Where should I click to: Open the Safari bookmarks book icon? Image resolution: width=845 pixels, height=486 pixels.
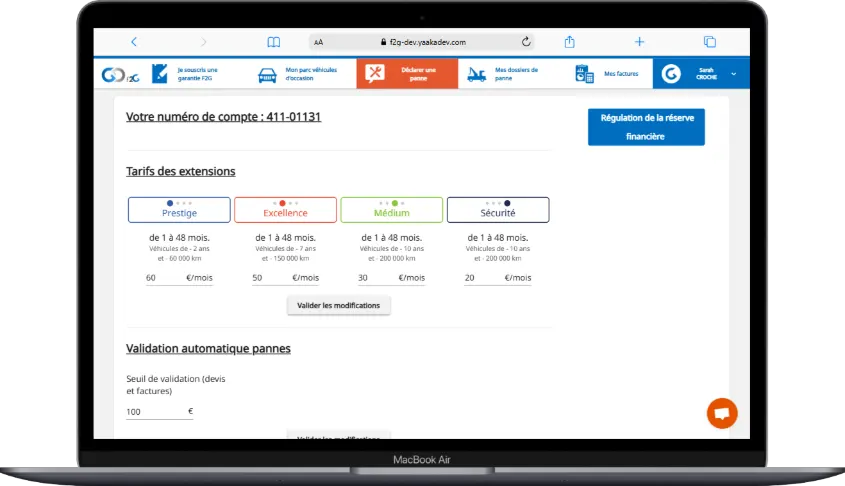273,42
